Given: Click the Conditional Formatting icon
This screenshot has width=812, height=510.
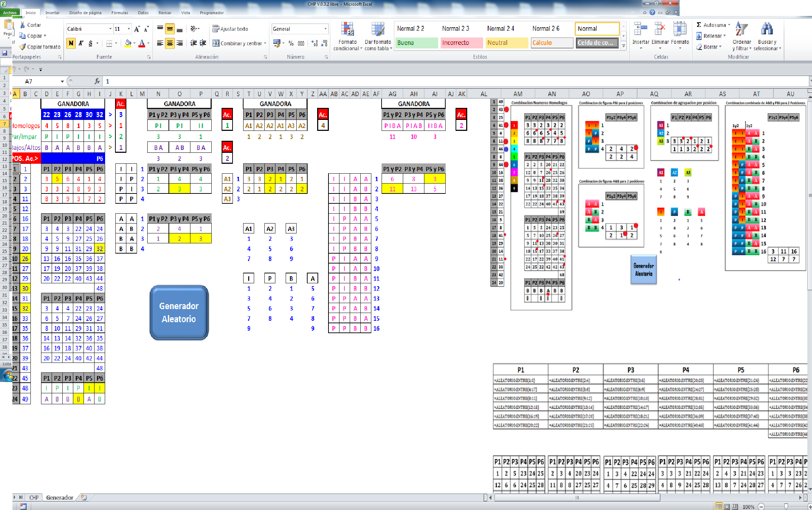Looking at the screenshot, I should (347, 30).
